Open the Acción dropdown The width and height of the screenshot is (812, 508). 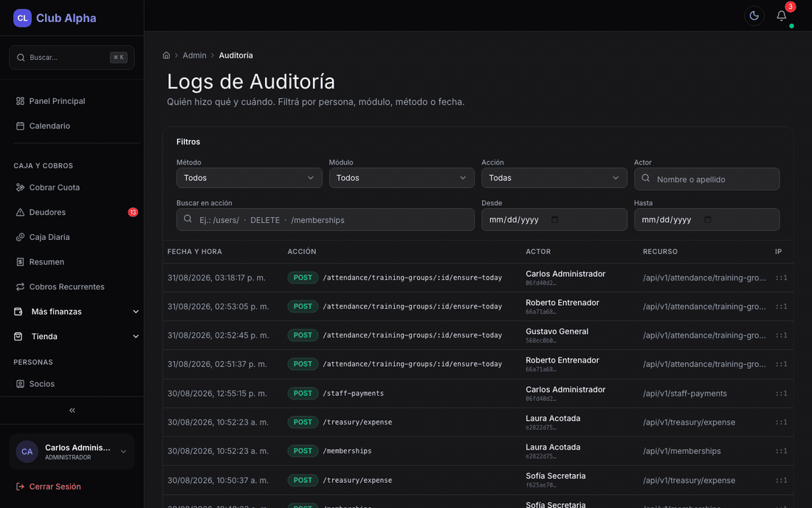554,178
